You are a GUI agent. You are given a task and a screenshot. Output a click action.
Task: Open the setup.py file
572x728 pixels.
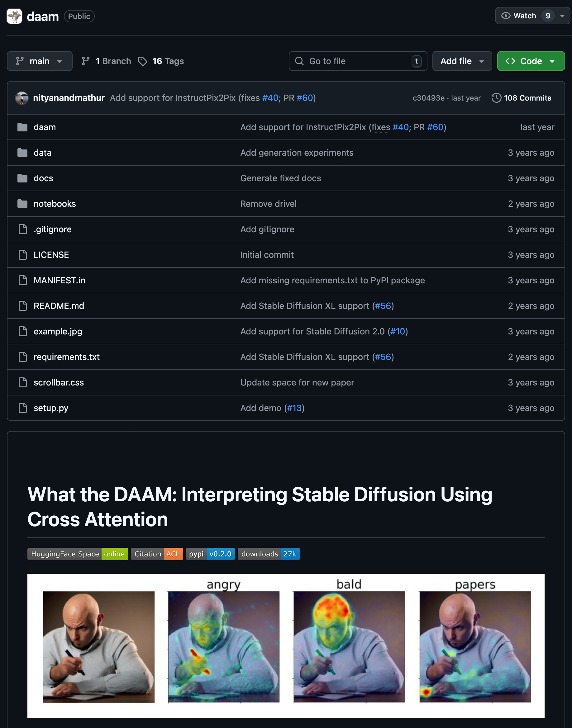point(51,408)
